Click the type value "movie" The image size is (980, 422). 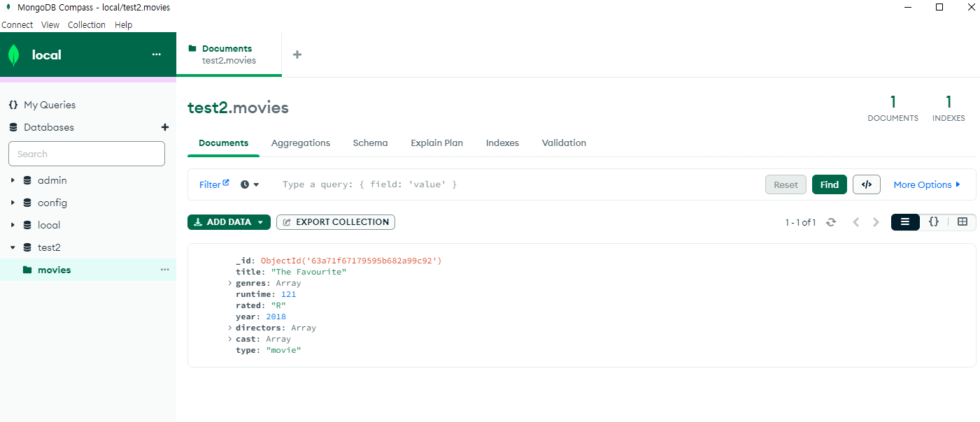coord(283,350)
